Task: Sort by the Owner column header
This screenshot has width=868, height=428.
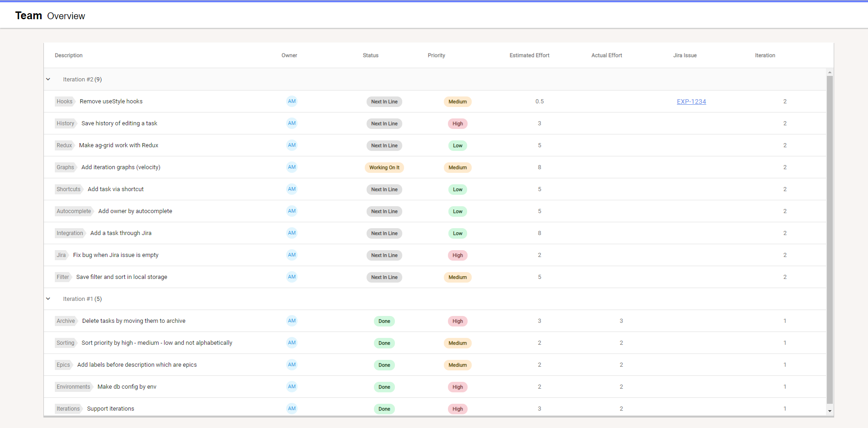Action: tap(289, 55)
